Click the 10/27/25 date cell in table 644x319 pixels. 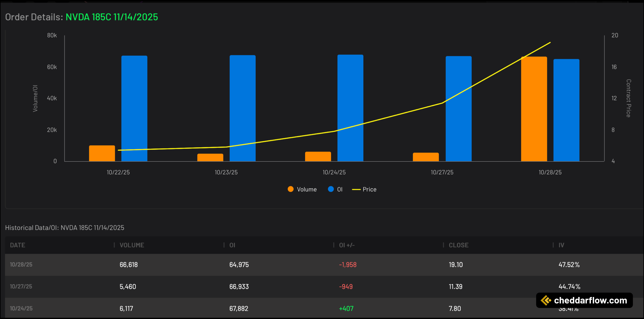21,287
